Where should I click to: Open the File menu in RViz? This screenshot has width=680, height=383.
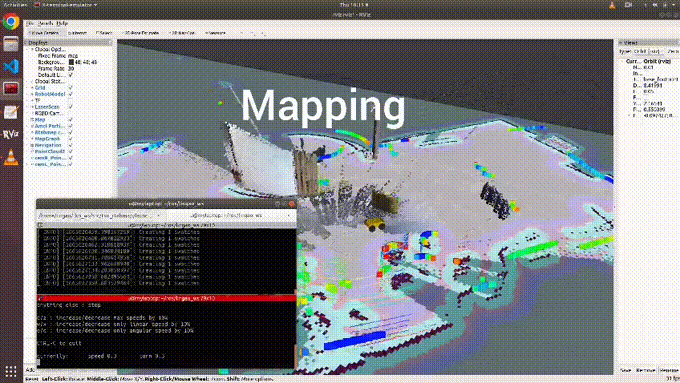[x=30, y=23]
